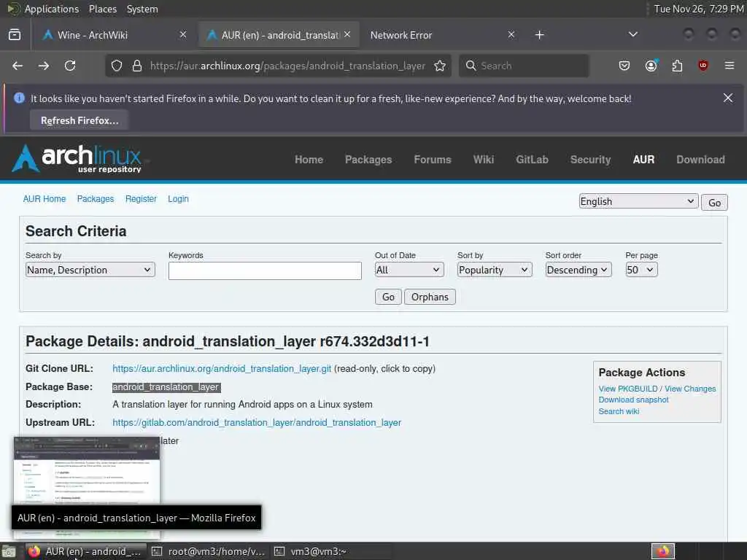This screenshot has width=747, height=560.
Task: Close the AUR android_translation_layer tab
Action: 347,35
